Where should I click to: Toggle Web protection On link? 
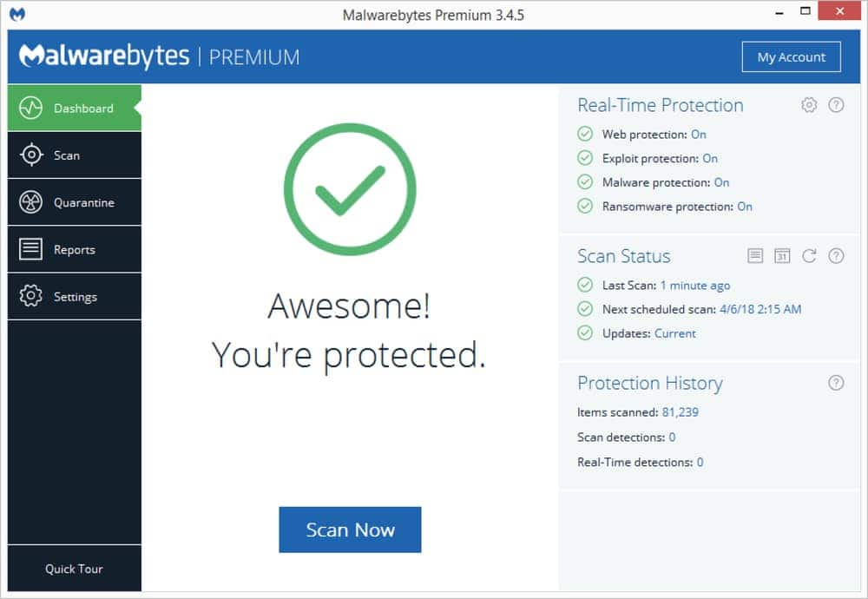click(699, 134)
